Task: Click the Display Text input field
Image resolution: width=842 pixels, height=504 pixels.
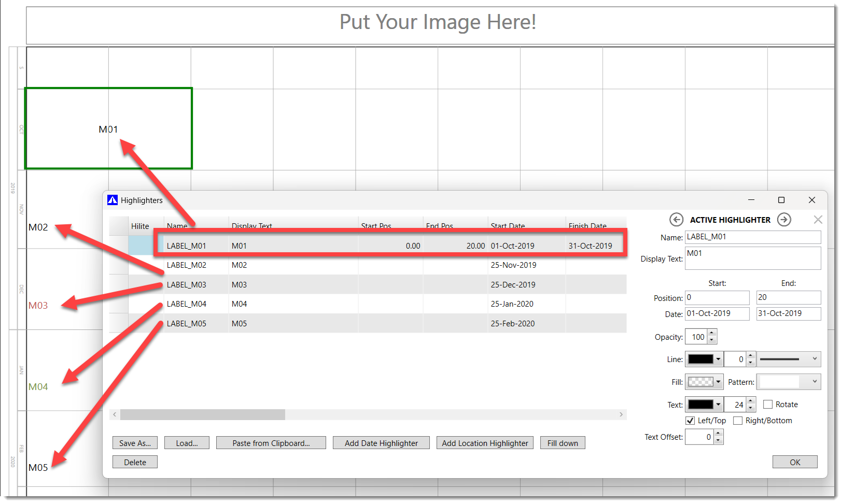Action: (752, 258)
